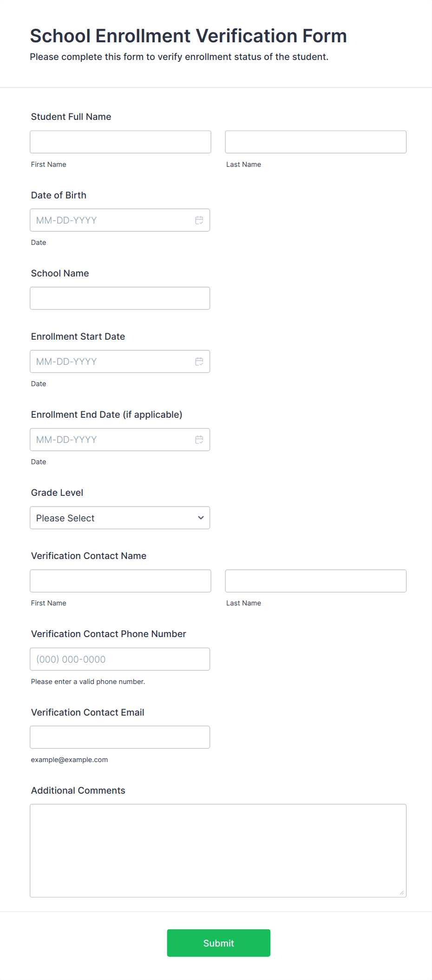432x980 pixels.
Task: Click the Grade Level chevron arrow
Action: (x=201, y=518)
